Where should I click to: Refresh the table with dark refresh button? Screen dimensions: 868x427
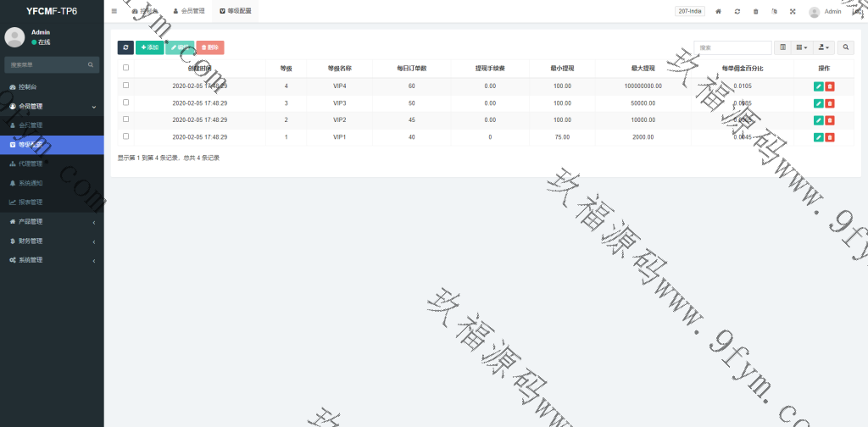pos(125,47)
